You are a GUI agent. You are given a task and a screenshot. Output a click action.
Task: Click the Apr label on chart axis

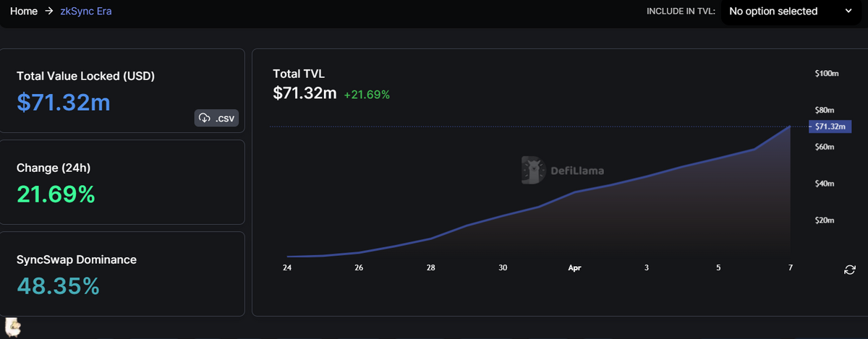[574, 267]
